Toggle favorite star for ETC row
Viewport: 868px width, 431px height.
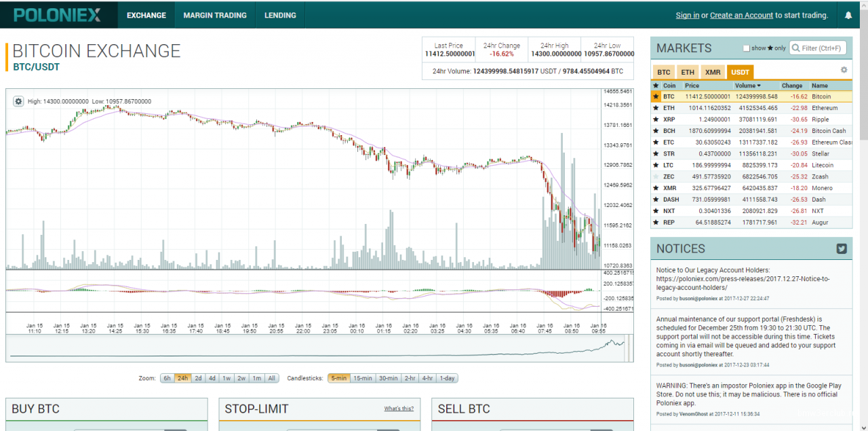(655, 143)
